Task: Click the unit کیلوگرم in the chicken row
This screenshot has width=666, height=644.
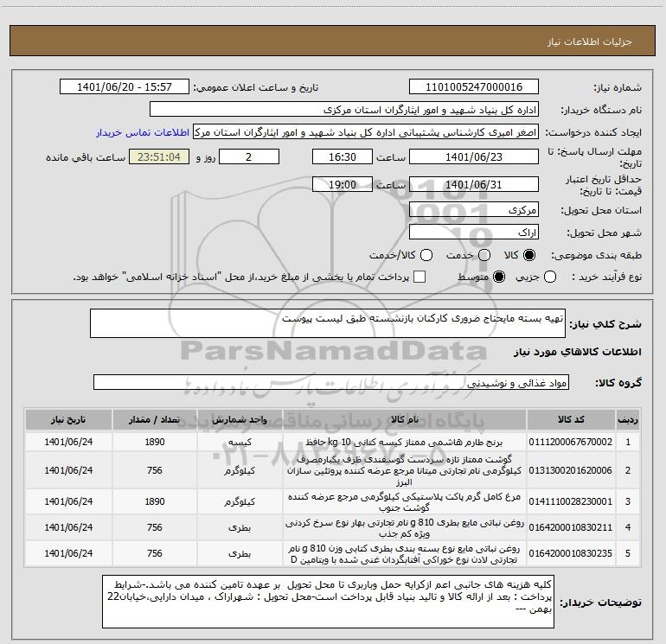Action: coord(240,501)
